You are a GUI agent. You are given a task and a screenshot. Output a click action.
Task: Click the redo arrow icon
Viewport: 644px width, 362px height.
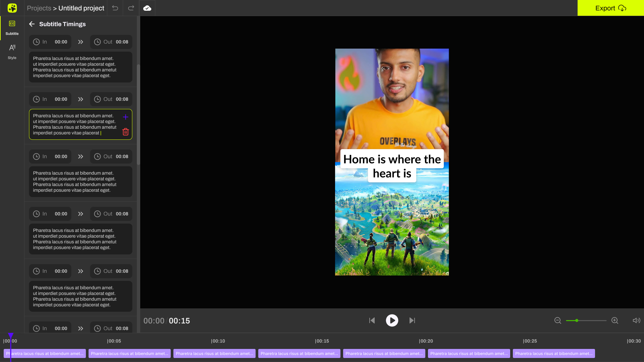(131, 8)
